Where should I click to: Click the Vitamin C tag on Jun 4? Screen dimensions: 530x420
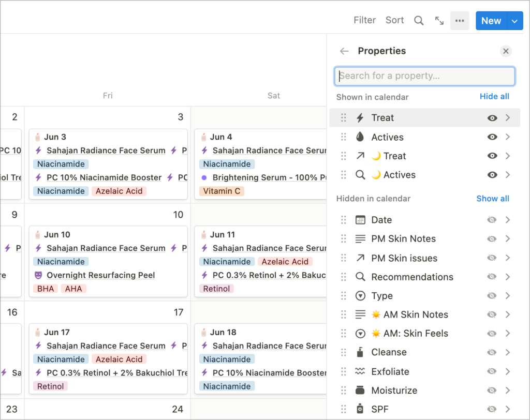pos(222,191)
